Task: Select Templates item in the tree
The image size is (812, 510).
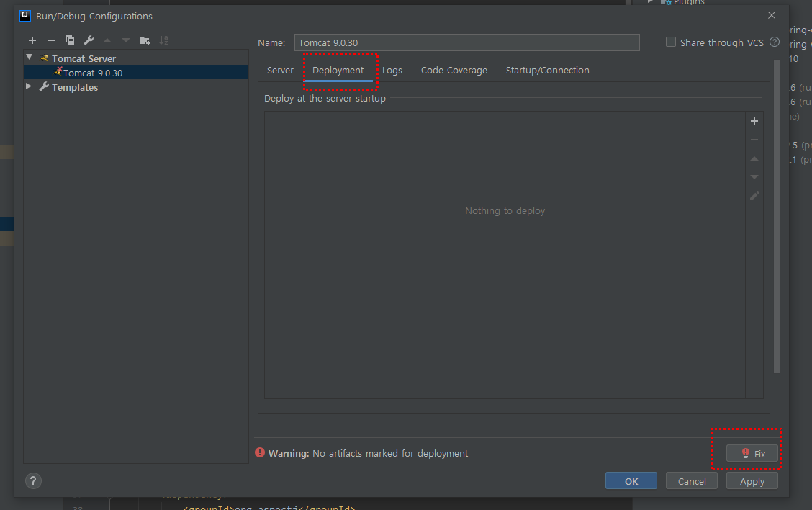Action: [75, 88]
